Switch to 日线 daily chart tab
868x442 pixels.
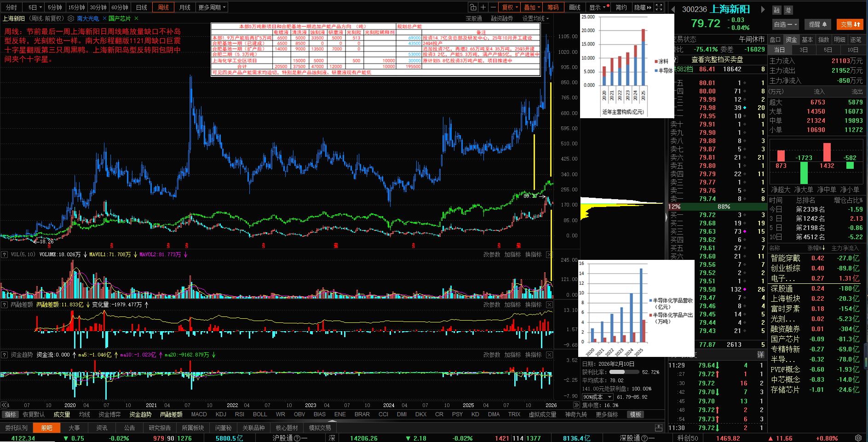tap(142, 7)
